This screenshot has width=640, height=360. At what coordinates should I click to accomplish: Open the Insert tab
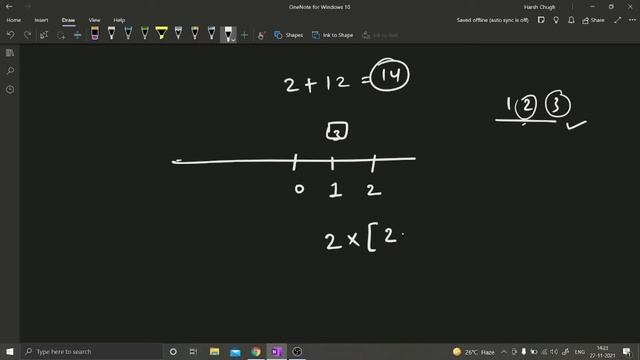click(41, 20)
